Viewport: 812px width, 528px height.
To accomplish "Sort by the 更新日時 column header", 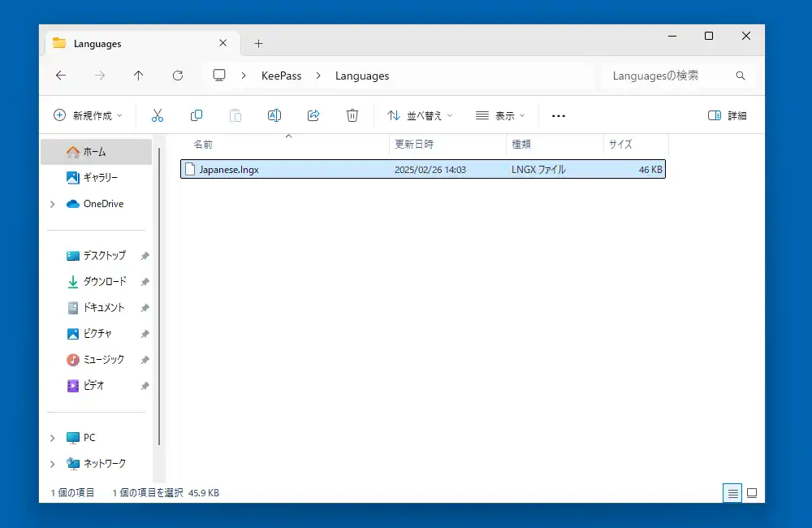I will click(447, 144).
